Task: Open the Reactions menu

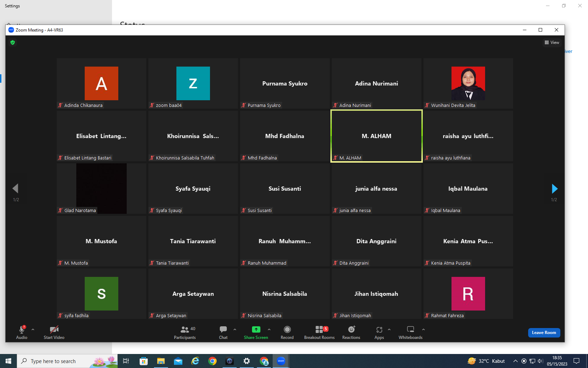Action: (351, 332)
